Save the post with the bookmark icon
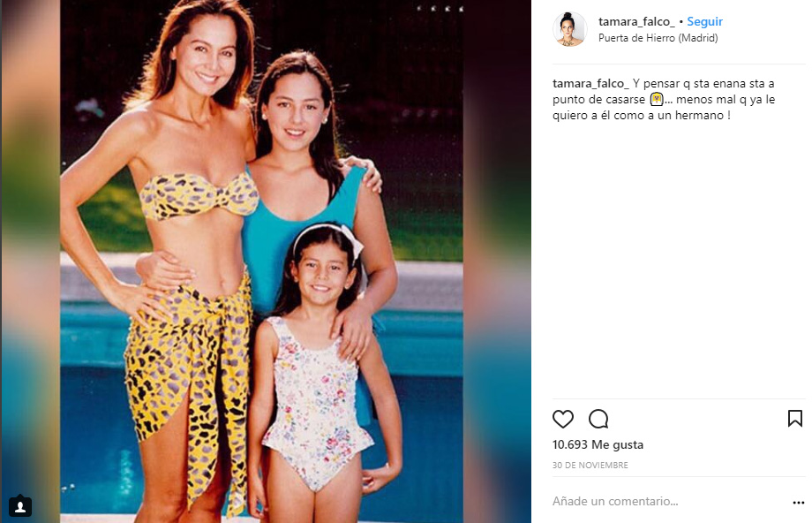The height and width of the screenshot is (523, 812). click(x=795, y=418)
